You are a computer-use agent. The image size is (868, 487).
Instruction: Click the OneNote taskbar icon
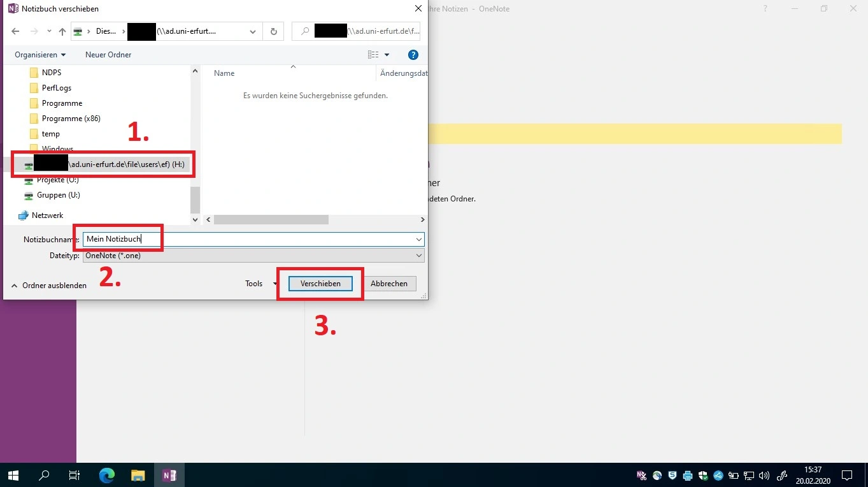(x=169, y=475)
